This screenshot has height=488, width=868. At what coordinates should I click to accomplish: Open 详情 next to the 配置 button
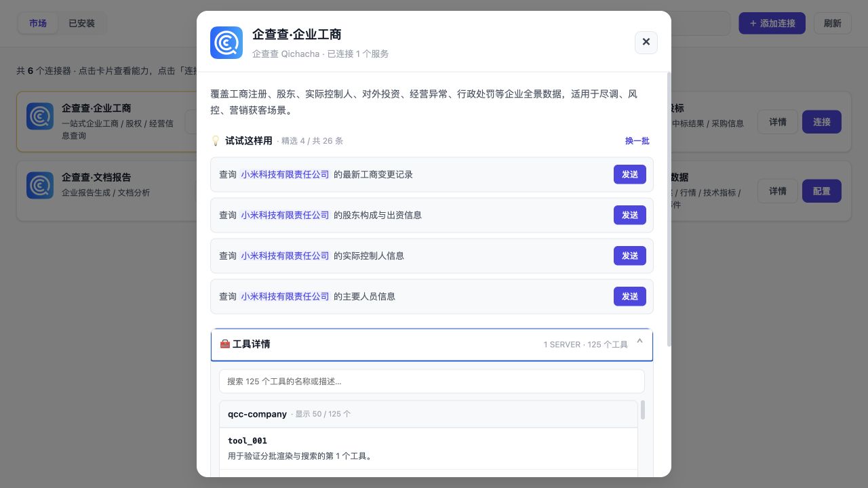(x=778, y=191)
